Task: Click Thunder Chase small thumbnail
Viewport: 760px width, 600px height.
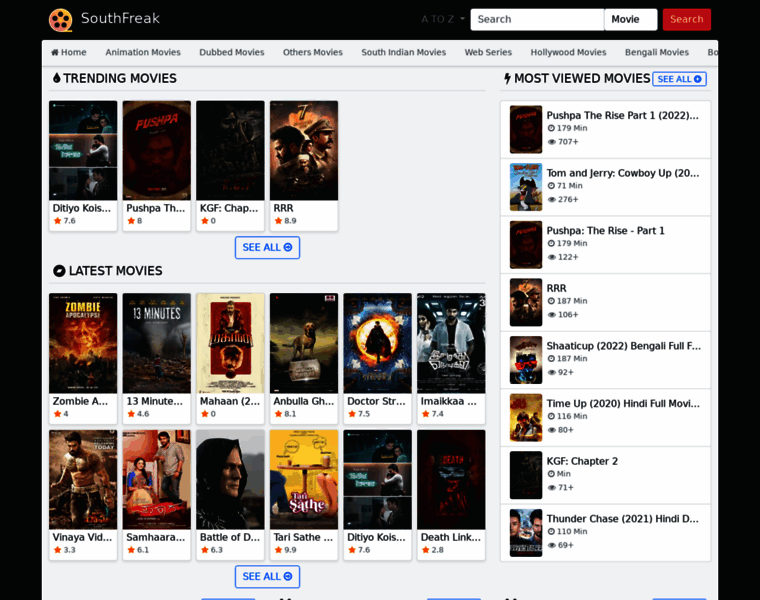Action: pos(526,533)
